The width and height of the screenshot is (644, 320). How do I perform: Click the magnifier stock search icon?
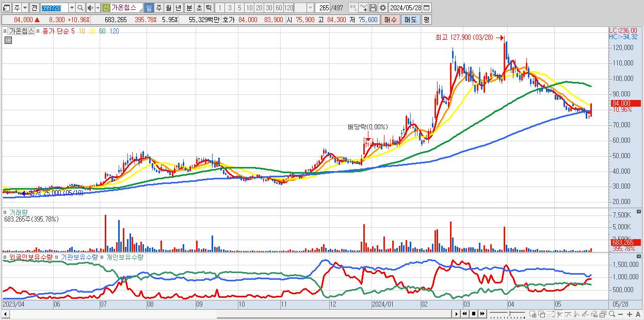(x=80, y=8)
